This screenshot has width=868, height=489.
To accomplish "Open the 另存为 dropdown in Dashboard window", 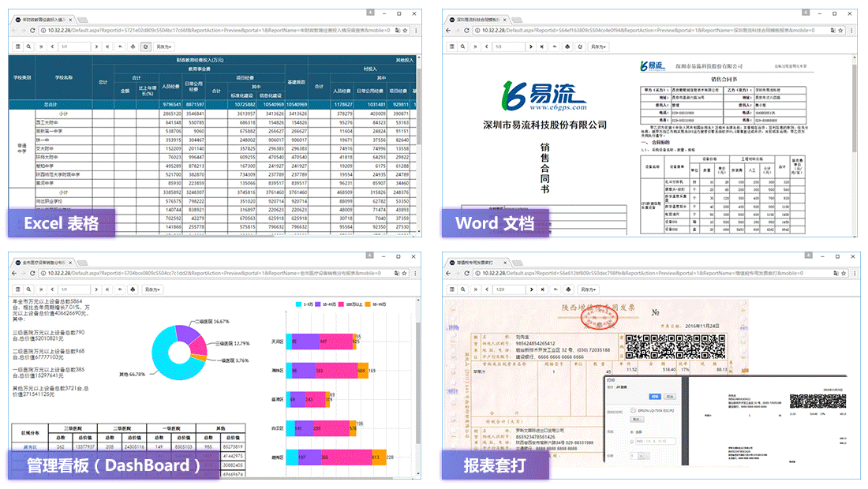I will point(152,289).
